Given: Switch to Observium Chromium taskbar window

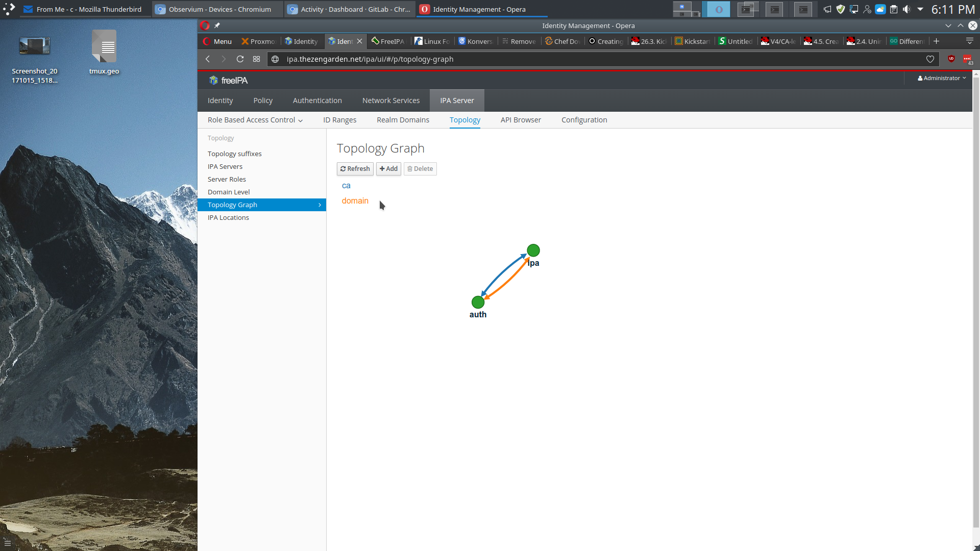Looking at the screenshot, I should pyautogui.click(x=217, y=9).
